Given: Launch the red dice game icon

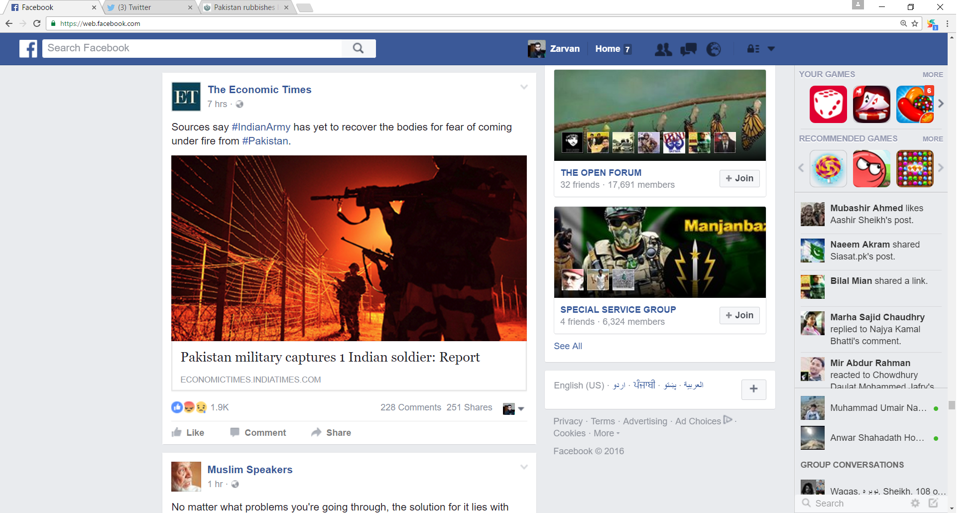Looking at the screenshot, I should click(828, 104).
